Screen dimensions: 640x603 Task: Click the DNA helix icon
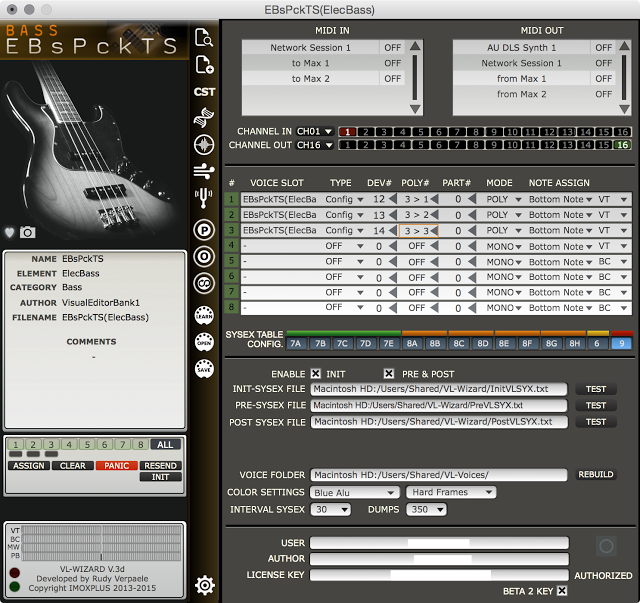click(x=204, y=118)
